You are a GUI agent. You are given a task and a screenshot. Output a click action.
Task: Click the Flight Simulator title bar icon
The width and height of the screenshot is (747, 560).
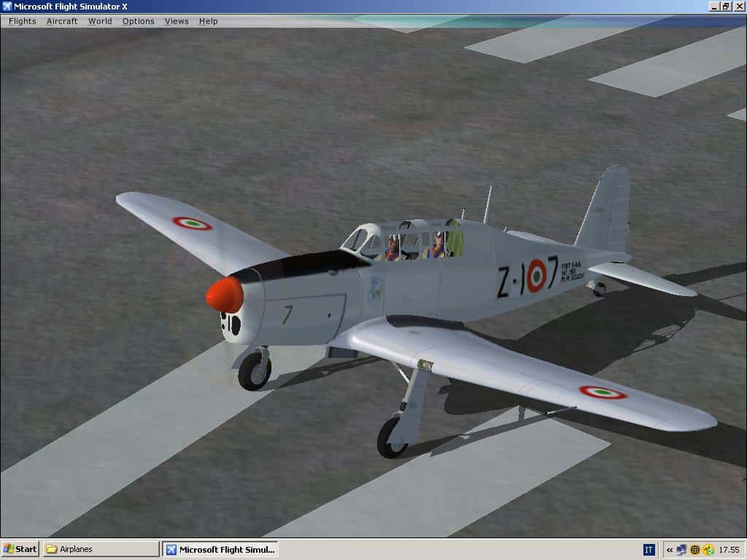(x=7, y=7)
